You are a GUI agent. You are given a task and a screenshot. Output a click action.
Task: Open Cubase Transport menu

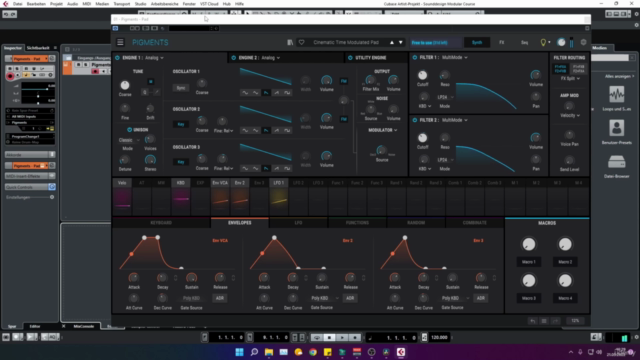[x=122, y=4]
